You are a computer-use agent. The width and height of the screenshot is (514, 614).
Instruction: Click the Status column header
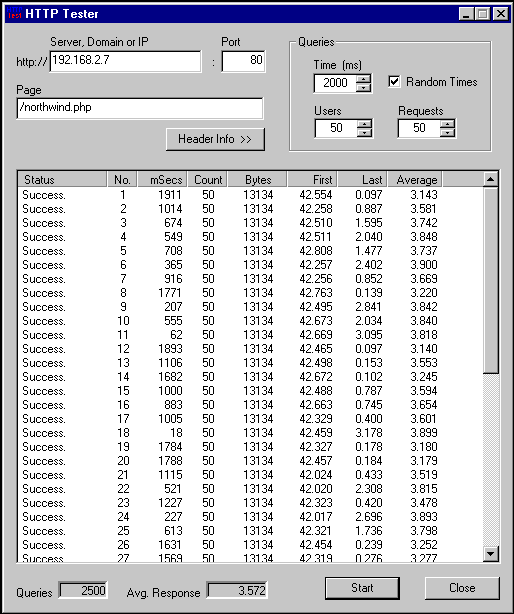coord(63,180)
